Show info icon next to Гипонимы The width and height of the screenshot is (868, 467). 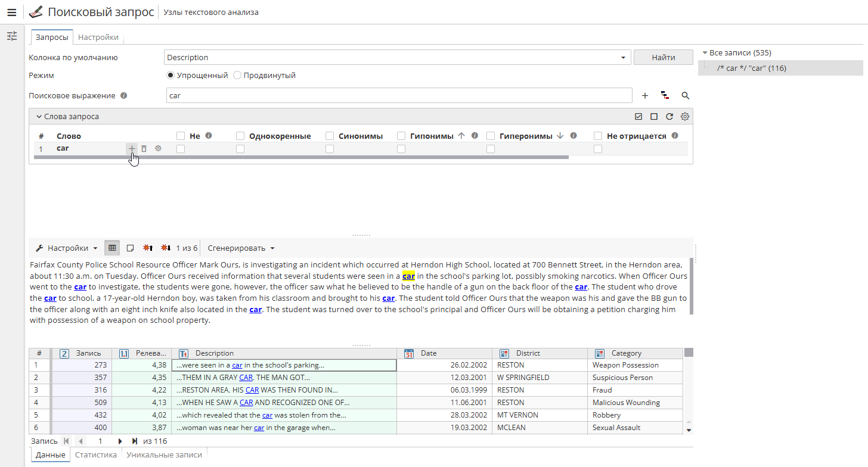coord(475,136)
